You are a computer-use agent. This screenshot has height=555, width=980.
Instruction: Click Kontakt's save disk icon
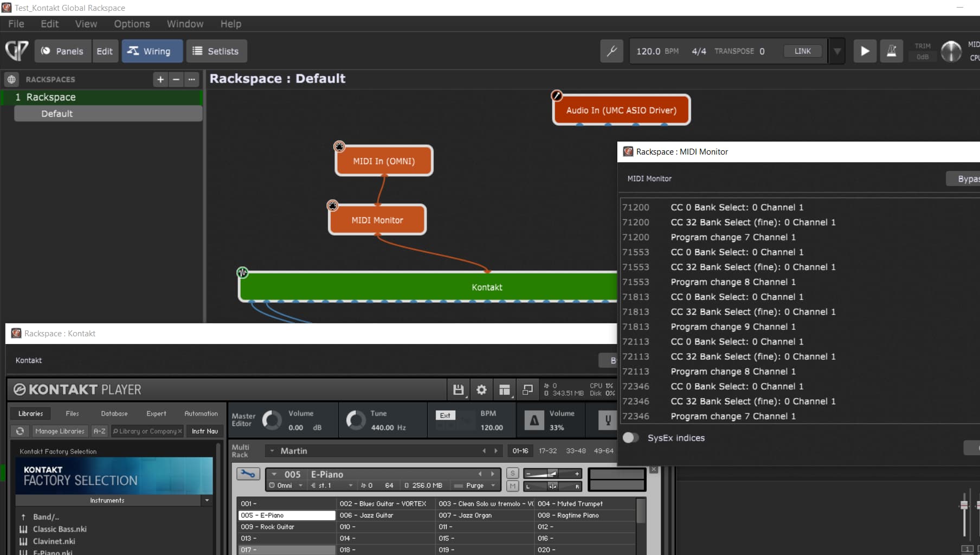pyautogui.click(x=458, y=390)
